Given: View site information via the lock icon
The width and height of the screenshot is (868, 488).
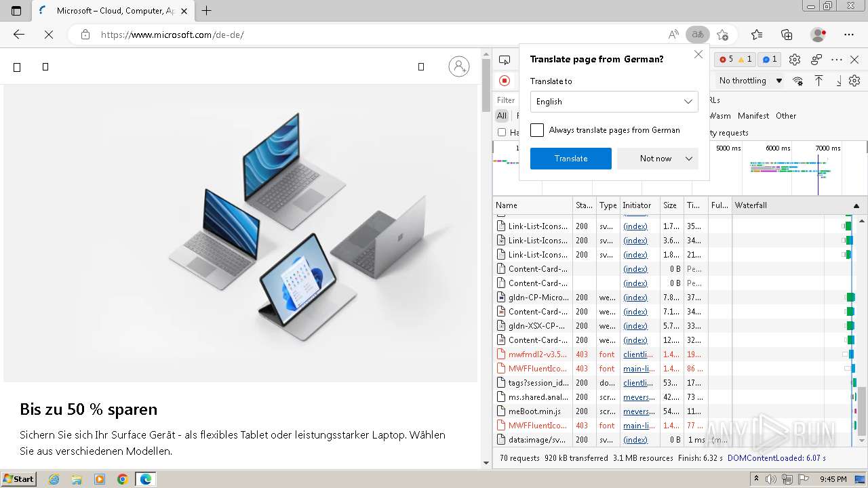Looking at the screenshot, I should (85, 35).
